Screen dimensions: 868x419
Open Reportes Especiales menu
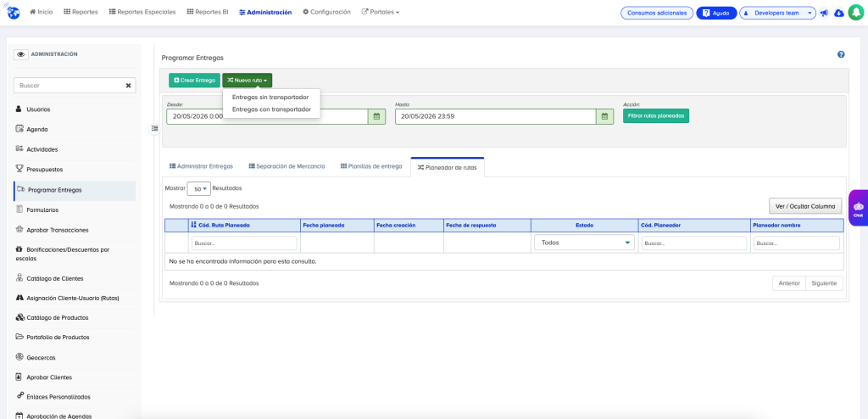point(142,12)
